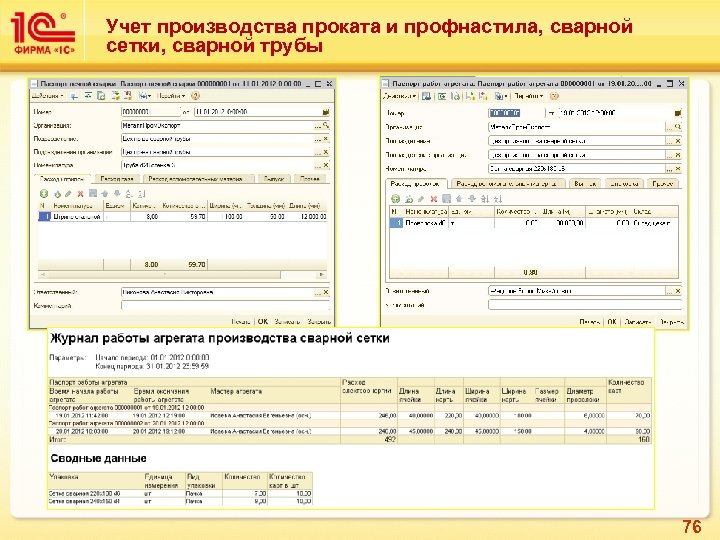Clear the Подразделение field in left window
Image resolution: width=720 pixels, height=540 pixels.
coord(326,139)
